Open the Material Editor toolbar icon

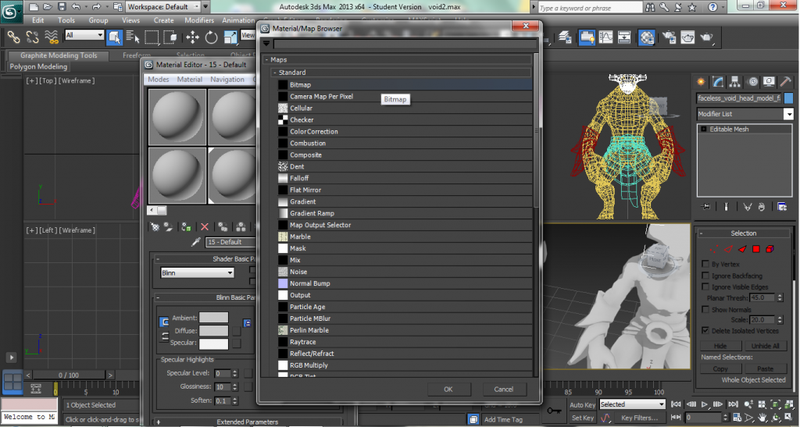646,37
